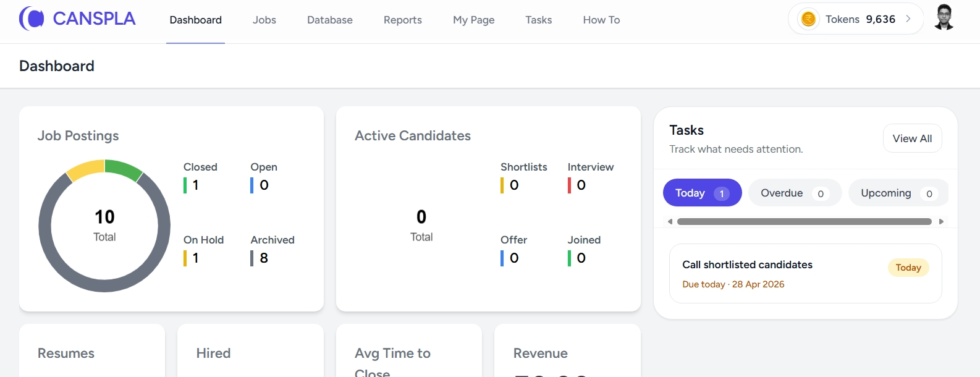Show Upcoming tasks filter
The width and height of the screenshot is (980, 377).
tap(898, 193)
